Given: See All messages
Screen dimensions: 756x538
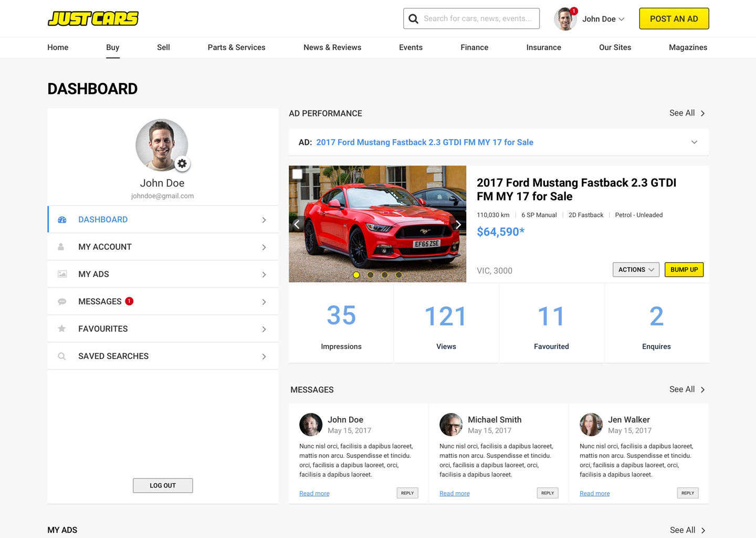Looking at the screenshot, I should click(x=687, y=389).
